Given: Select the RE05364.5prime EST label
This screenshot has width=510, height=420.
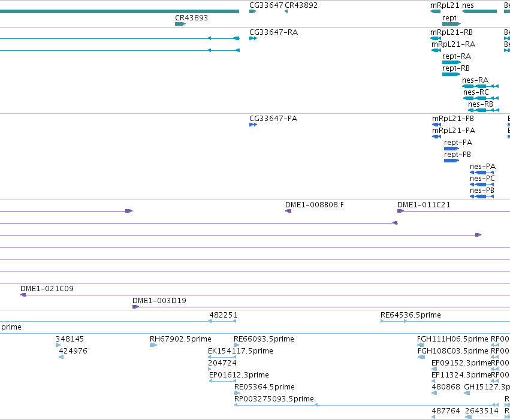Looking at the screenshot, I should pyautogui.click(x=264, y=387).
